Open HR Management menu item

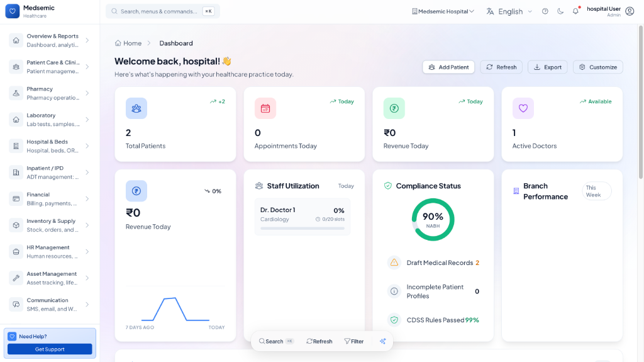point(50,252)
